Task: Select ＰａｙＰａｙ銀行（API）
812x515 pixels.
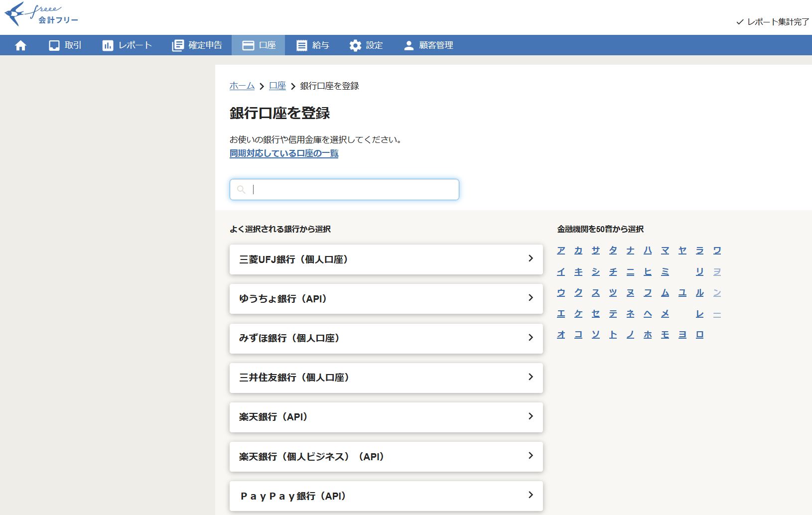Action: [386, 496]
